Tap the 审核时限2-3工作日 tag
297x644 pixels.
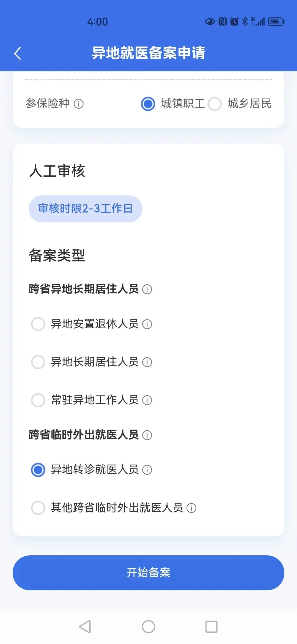tap(85, 209)
